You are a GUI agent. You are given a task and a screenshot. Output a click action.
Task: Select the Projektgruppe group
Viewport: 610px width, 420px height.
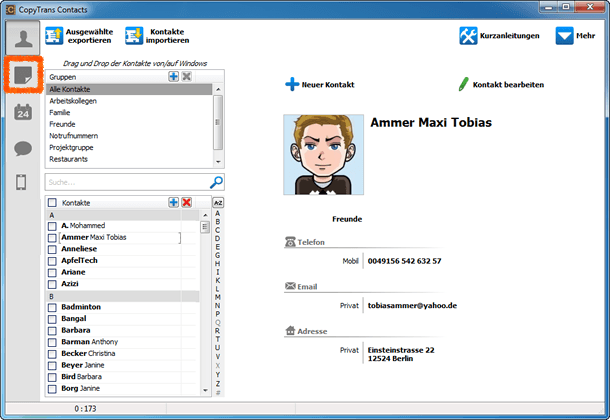[x=130, y=147]
